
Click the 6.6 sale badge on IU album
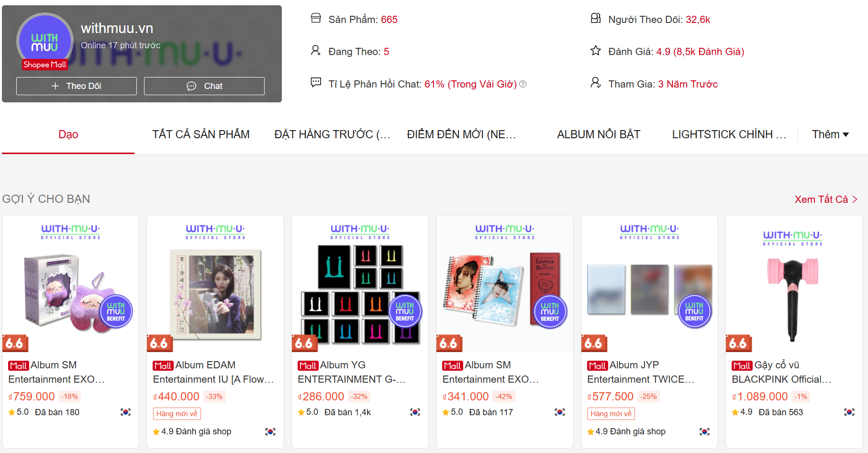(x=159, y=343)
